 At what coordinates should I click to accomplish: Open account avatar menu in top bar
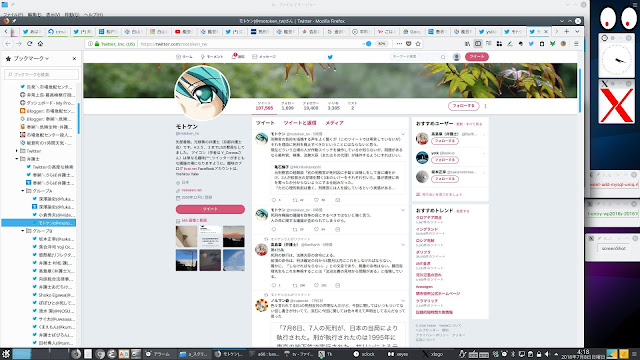coord(457,57)
